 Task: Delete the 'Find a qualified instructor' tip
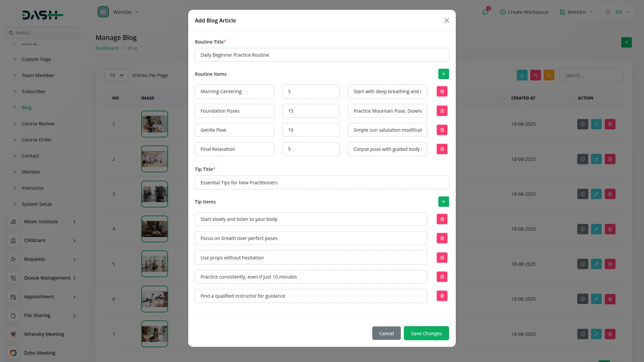pos(442,296)
